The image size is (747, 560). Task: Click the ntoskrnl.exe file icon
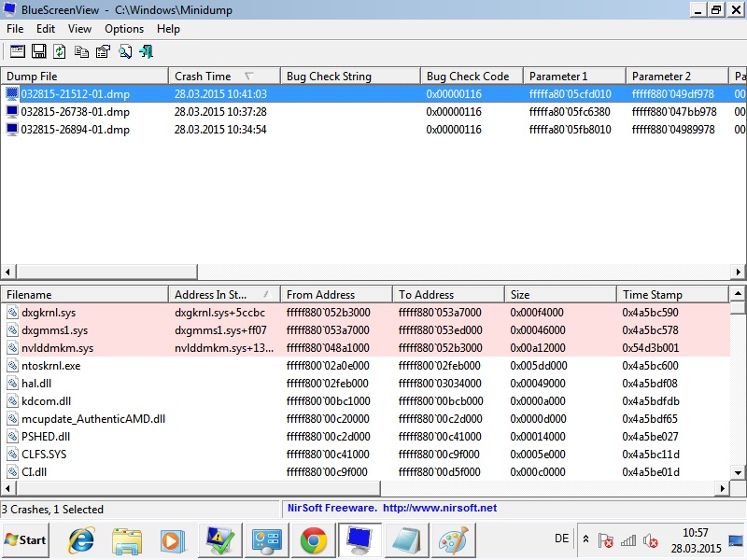pyautogui.click(x=13, y=366)
